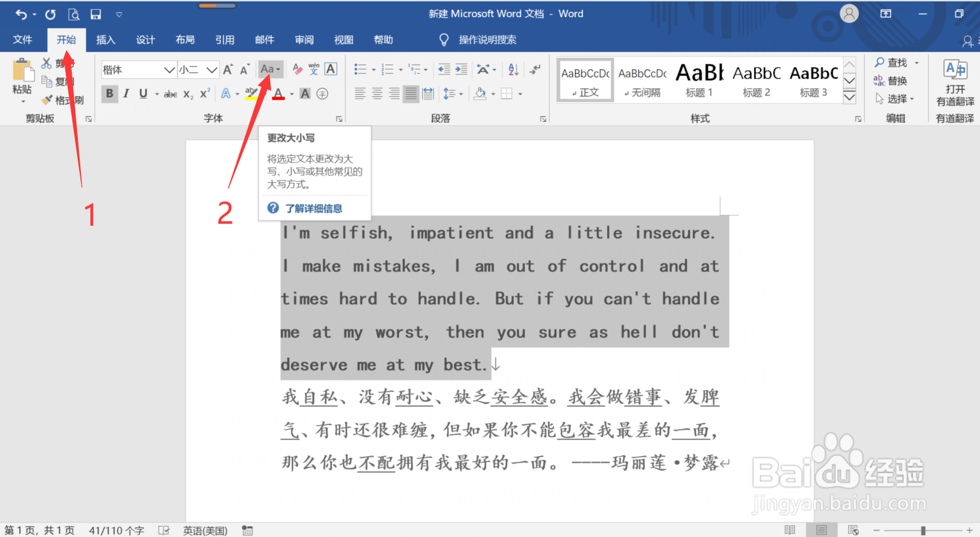Switch to the 插入 ribbon tab
Image resolution: width=980 pixels, height=537 pixels.
(105, 39)
